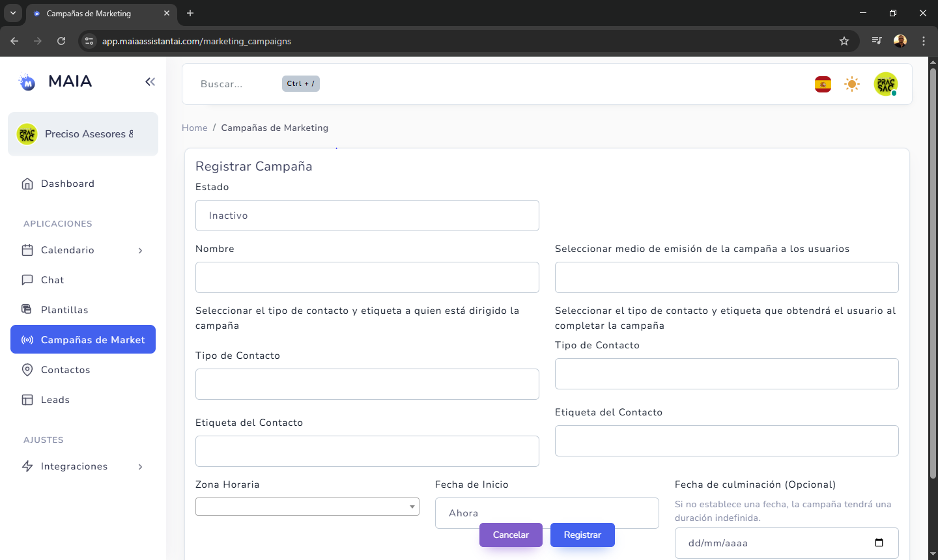Open the Estado dropdown showing Inactivo

click(x=367, y=216)
